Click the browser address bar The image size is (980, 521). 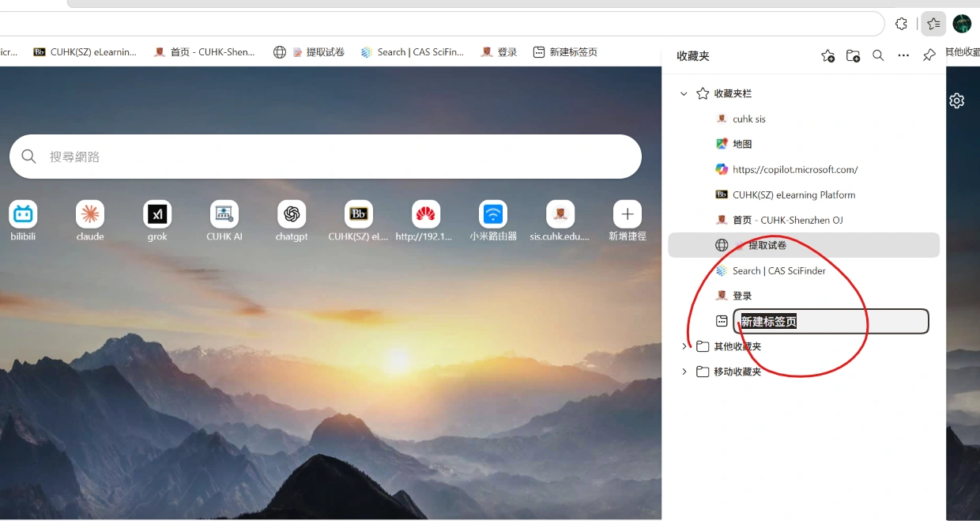pyautogui.click(x=442, y=24)
